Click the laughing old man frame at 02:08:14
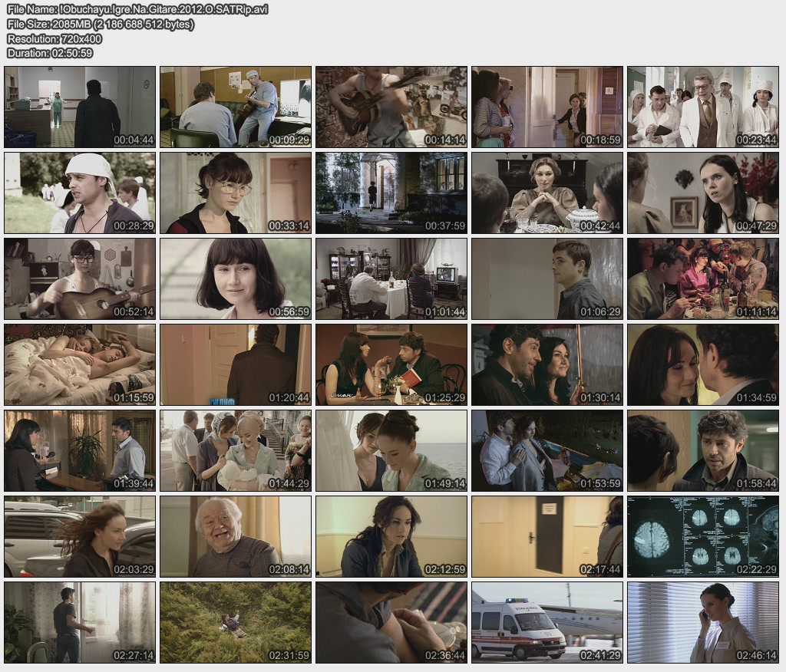The width and height of the screenshot is (786, 672). click(236, 537)
